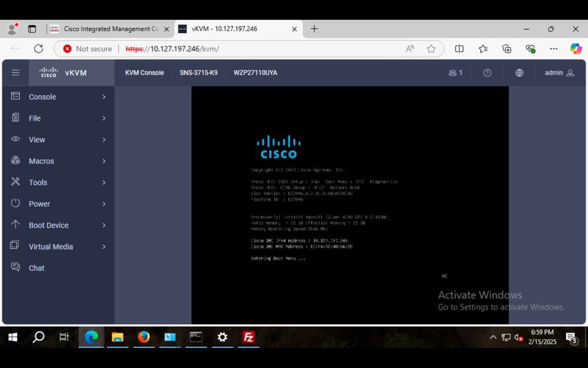Click the KVM Console header label
The width and height of the screenshot is (588, 368).
pyautogui.click(x=144, y=73)
